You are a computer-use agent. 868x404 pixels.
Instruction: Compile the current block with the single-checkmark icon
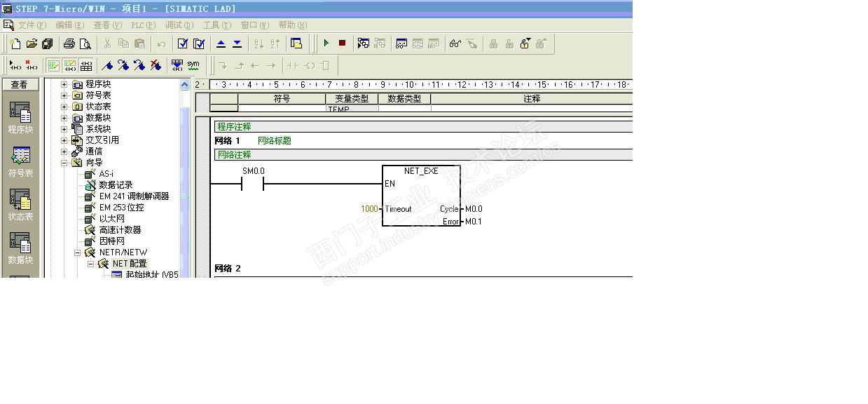pos(183,43)
